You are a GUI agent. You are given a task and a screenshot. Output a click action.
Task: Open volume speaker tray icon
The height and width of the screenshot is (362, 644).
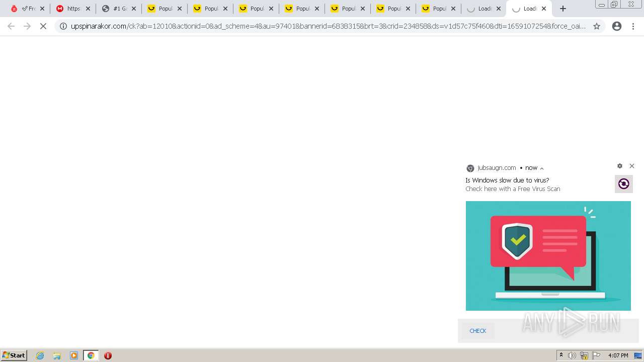pyautogui.click(x=572, y=355)
